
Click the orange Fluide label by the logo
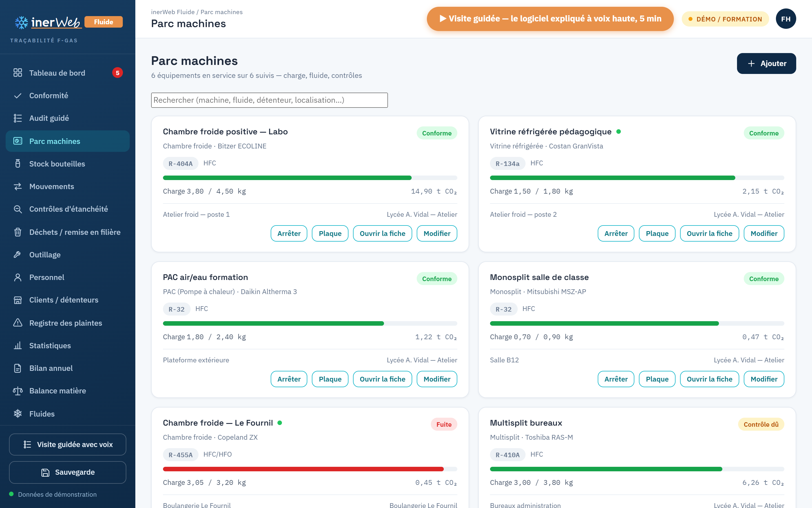(103, 22)
